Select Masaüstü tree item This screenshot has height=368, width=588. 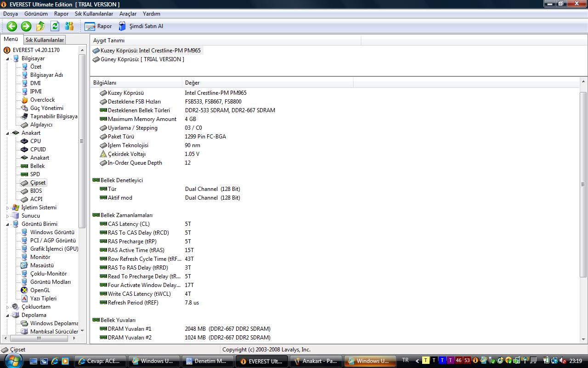42,265
